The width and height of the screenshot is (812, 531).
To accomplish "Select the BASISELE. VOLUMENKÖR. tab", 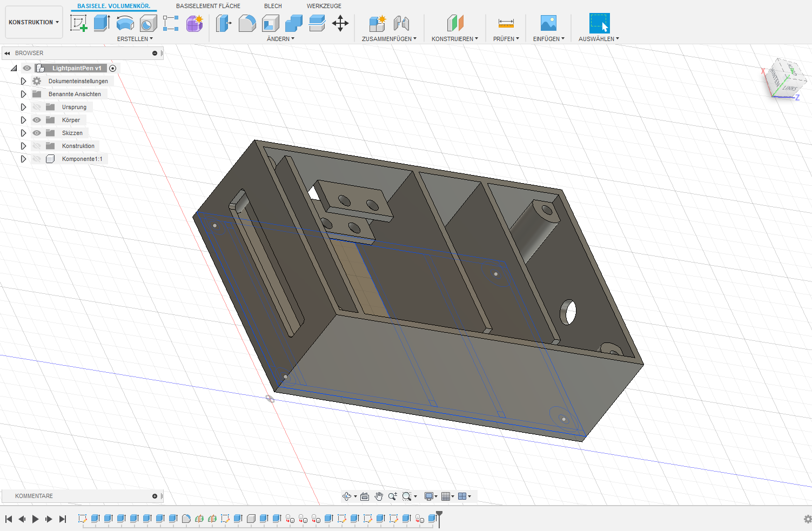I will point(113,6).
